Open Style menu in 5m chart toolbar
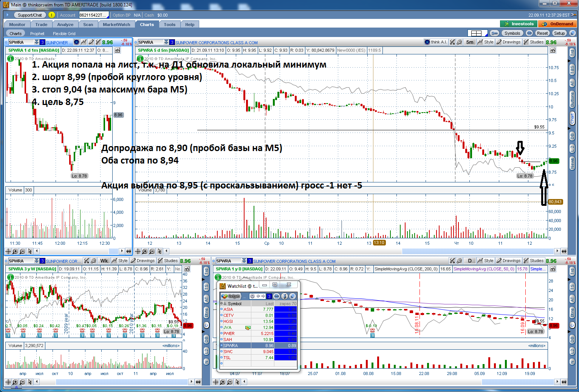The height and width of the screenshot is (392, 579). coord(486,42)
